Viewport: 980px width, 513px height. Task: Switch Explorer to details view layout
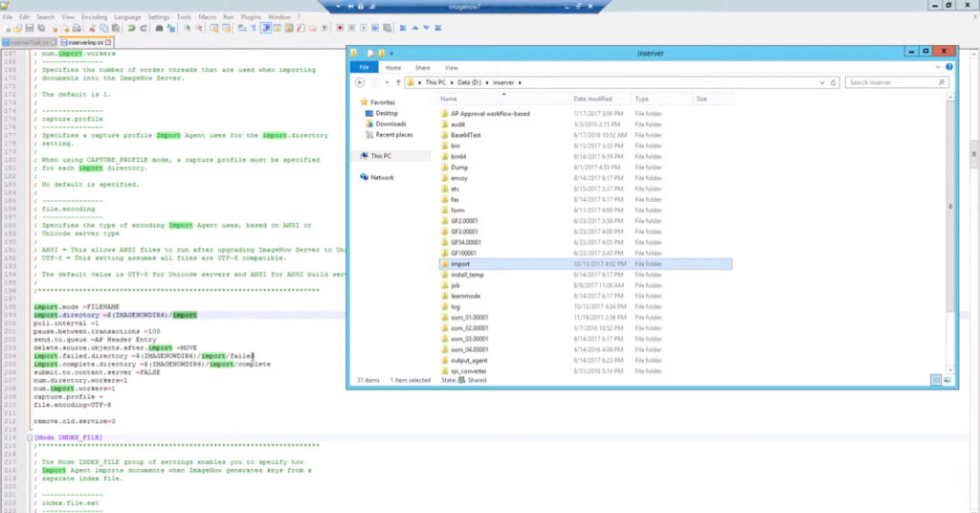[x=938, y=380]
